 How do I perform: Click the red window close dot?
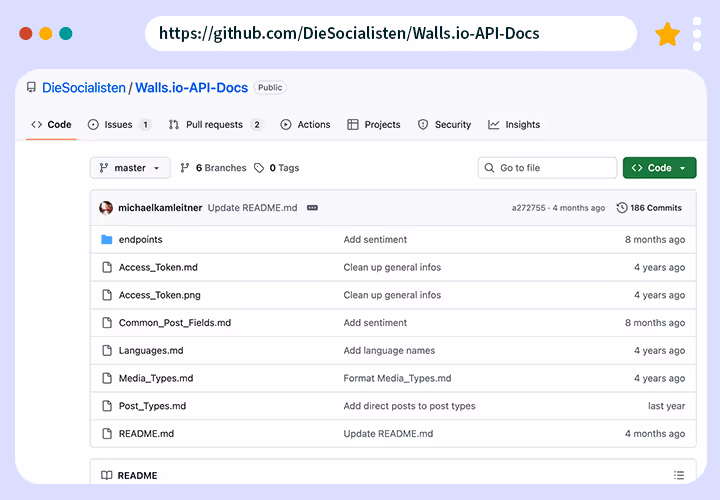26,34
